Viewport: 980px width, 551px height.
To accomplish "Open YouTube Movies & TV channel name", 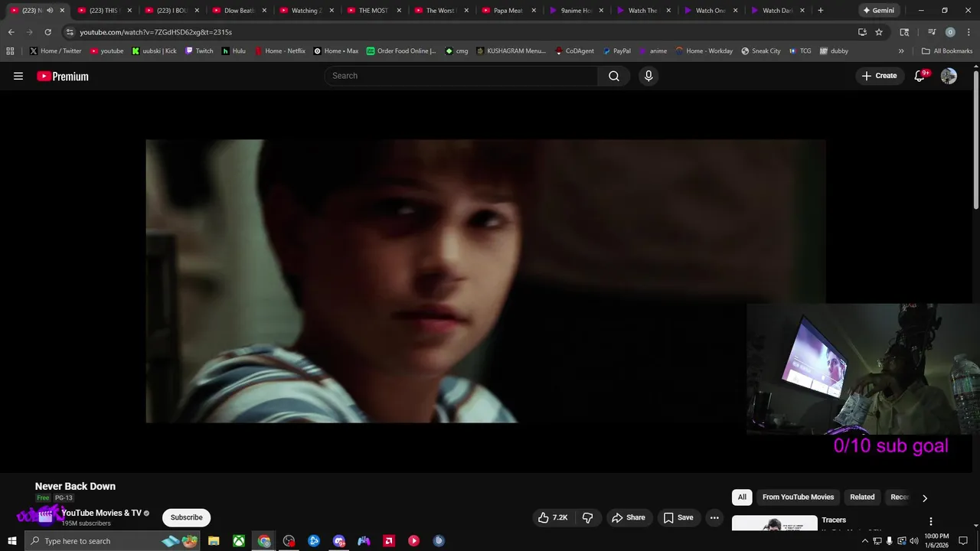I will [x=101, y=513].
